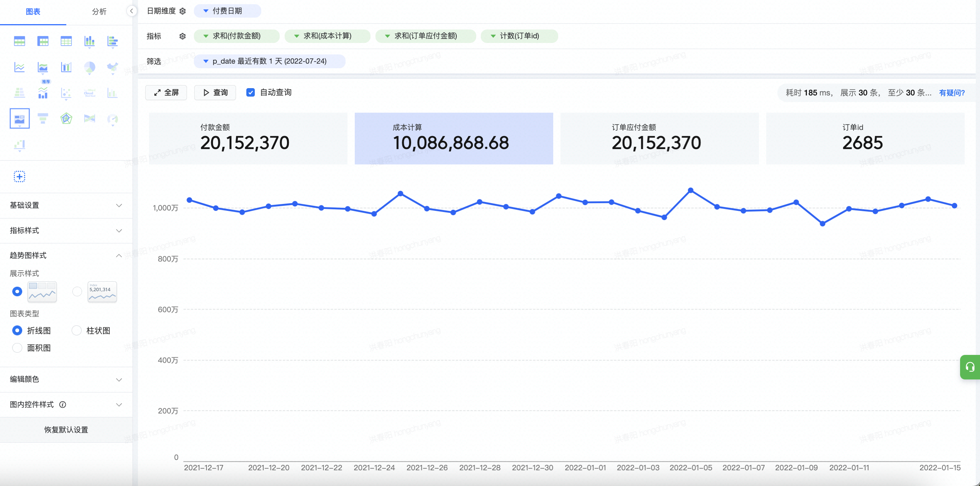
Task: Open the green headset support widget
Action: [970, 367]
